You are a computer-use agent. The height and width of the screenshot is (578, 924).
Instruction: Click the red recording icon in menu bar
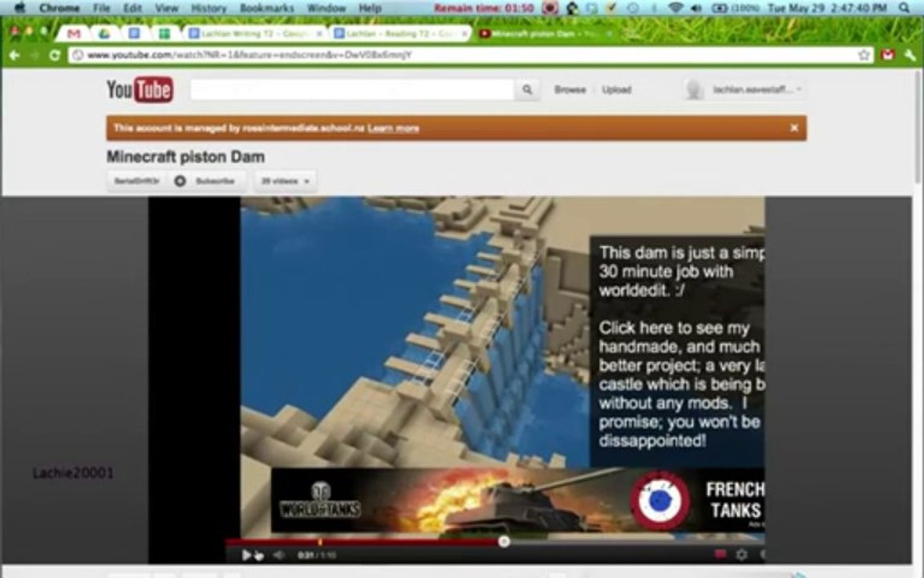[x=549, y=8]
